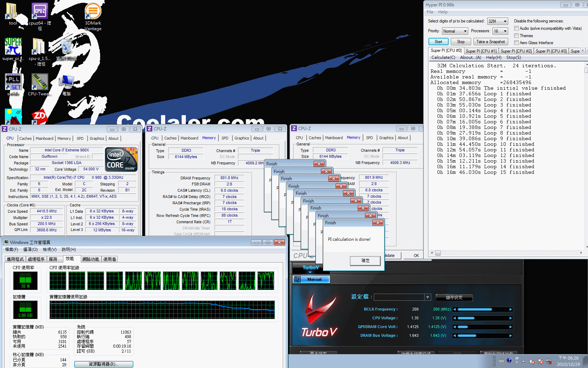Open the Help menu in Hyper PI

[443, 12]
